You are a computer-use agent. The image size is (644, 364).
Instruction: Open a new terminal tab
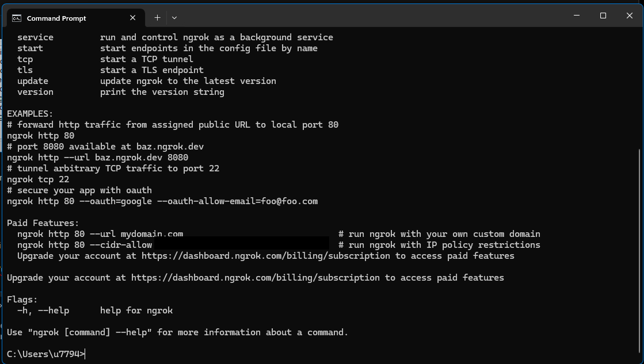point(157,18)
